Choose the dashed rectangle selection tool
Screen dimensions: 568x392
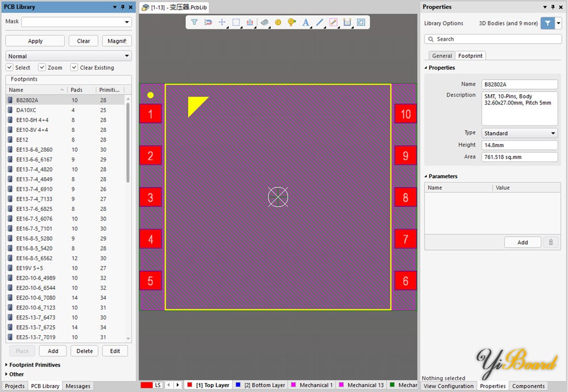(x=236, y=23)
